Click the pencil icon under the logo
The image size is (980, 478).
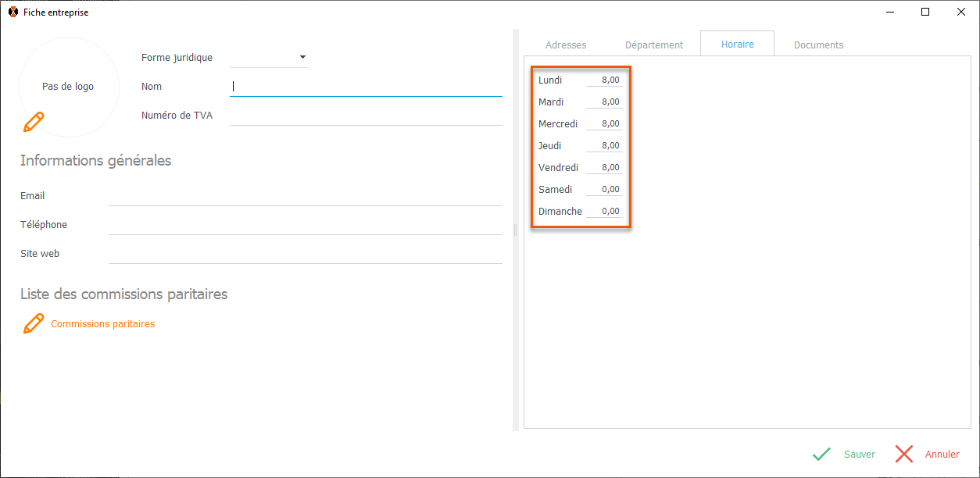tap(34, 122)
